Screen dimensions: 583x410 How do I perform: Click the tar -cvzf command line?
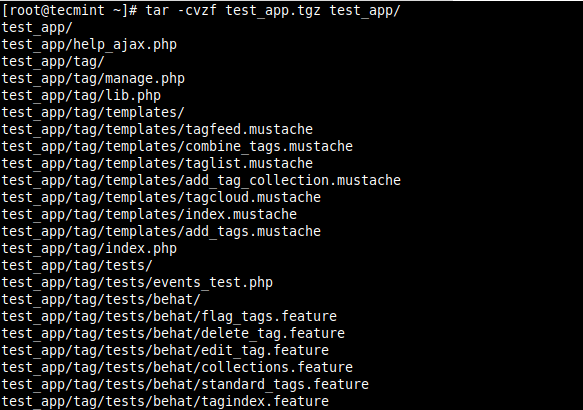coord(201,10)
